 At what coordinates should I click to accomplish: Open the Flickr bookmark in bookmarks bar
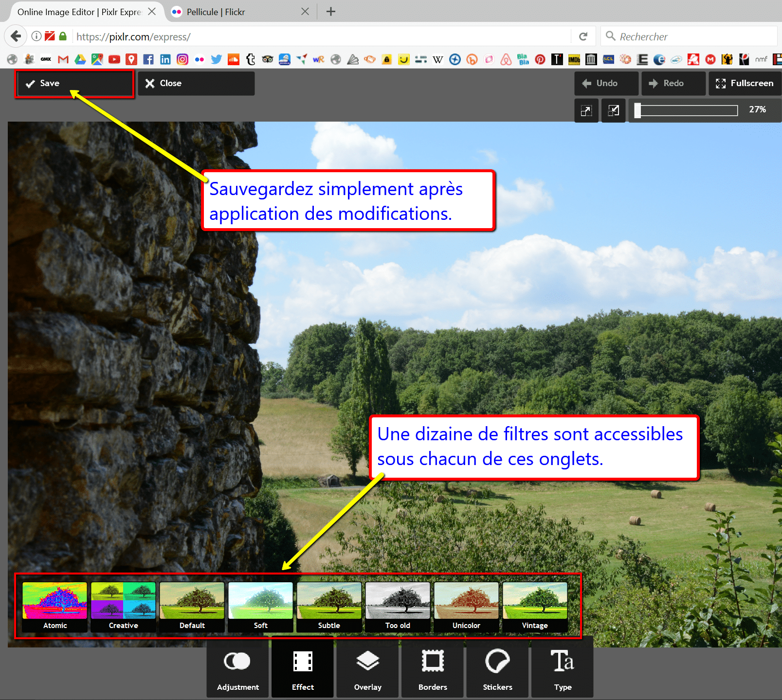200,59
